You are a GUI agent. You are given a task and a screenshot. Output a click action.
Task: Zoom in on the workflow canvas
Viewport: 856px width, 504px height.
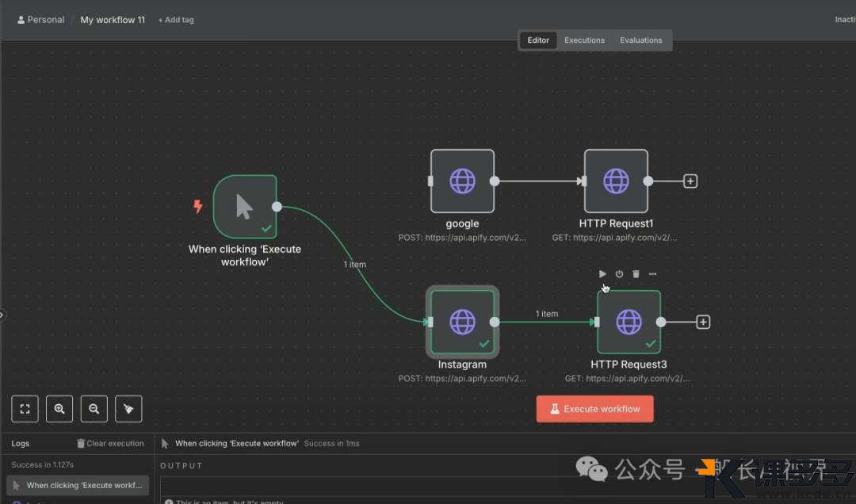point(59,409)
